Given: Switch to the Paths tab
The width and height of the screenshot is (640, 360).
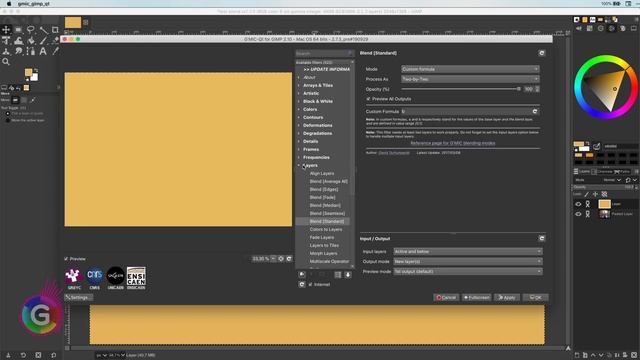Looking at the screenshot, I should (x=622, y=171).
